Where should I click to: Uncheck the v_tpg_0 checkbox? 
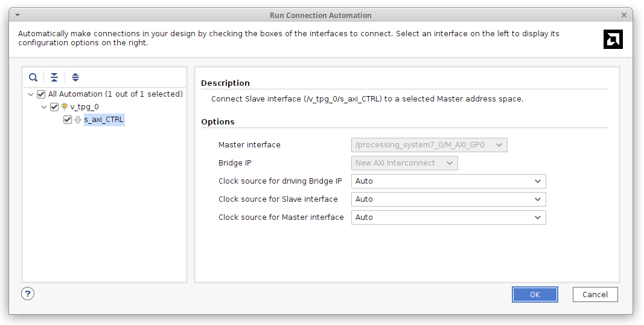click(54, 107)
